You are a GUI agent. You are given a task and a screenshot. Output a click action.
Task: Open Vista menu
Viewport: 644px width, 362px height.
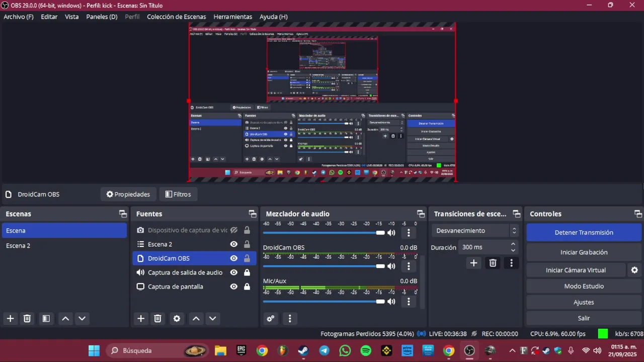point(72,17)
